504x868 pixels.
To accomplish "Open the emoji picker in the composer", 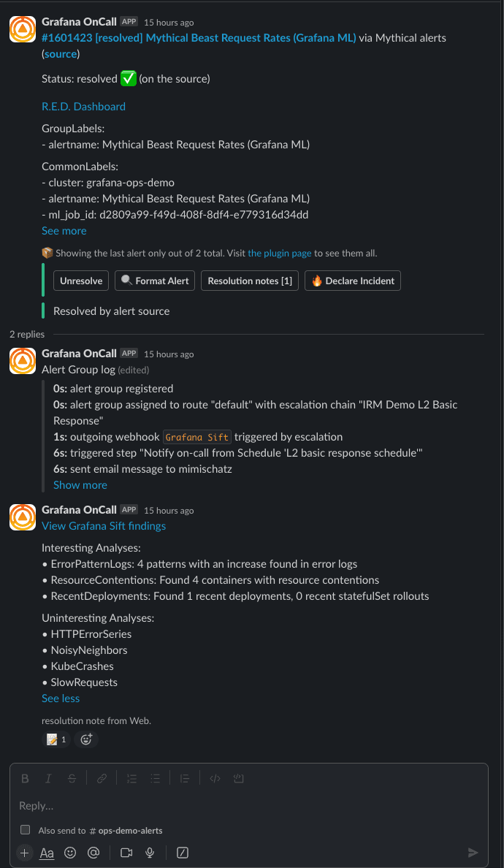I will pos(69,853).
